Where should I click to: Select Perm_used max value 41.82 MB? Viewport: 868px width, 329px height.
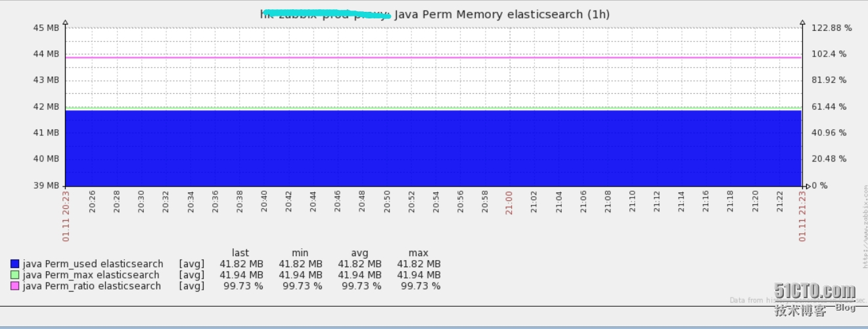419,264
